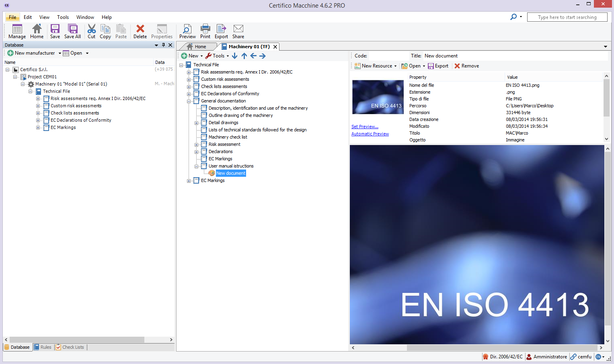Collapse the Project CEM01 node

(x=15, y=77)
